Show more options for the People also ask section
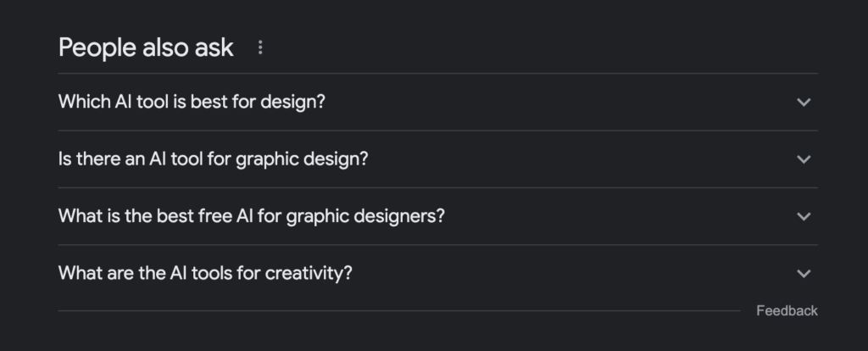868x351 pixels. tap(260, 47)
